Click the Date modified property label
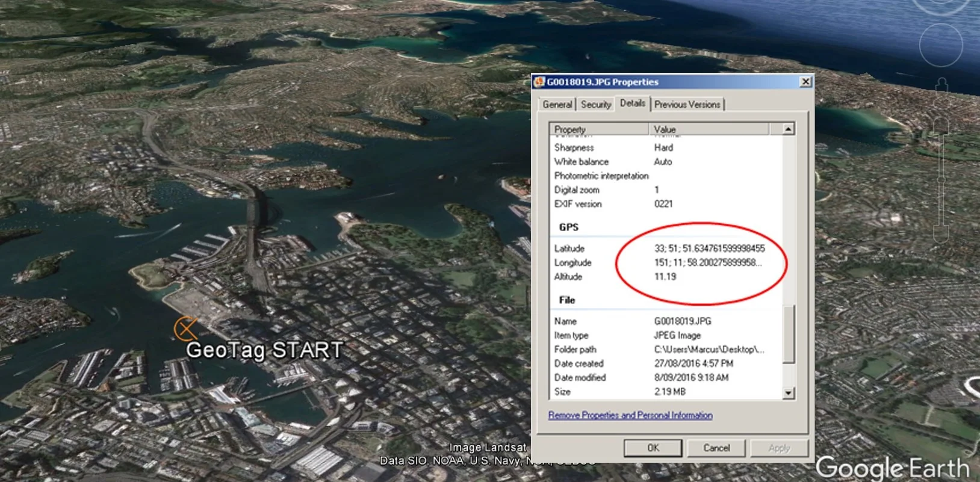Viewport: 980px width, 482px height. (580, 377)
